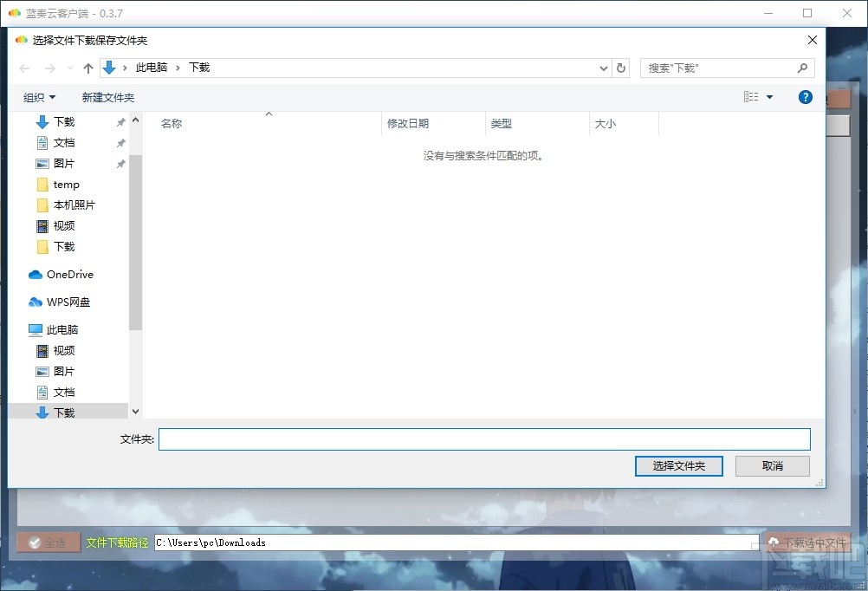This screenshot has width=868, height=591.
Task: Open the 组织 dropdown menu
Action: [x=39, y=97]
